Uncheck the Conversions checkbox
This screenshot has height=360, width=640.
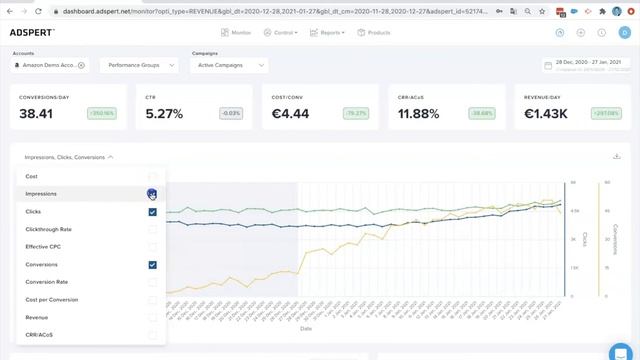click(x=152, y=265)
